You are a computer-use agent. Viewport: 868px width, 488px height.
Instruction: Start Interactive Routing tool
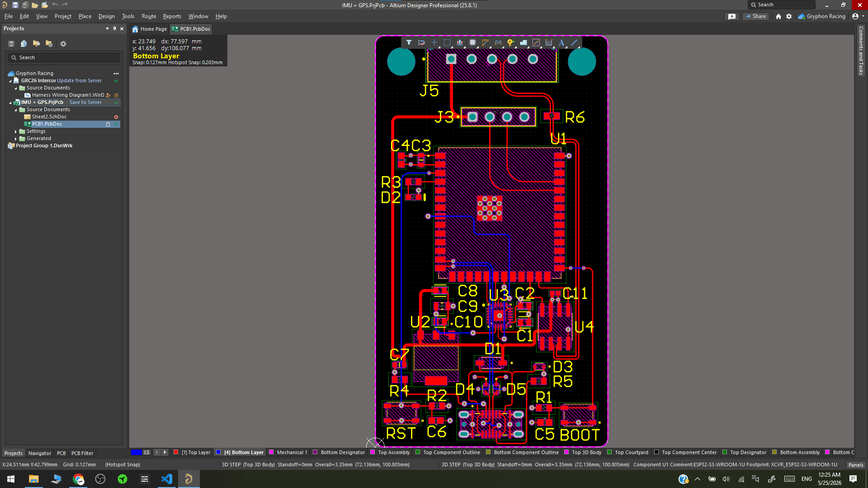click(x=485, y=42)
